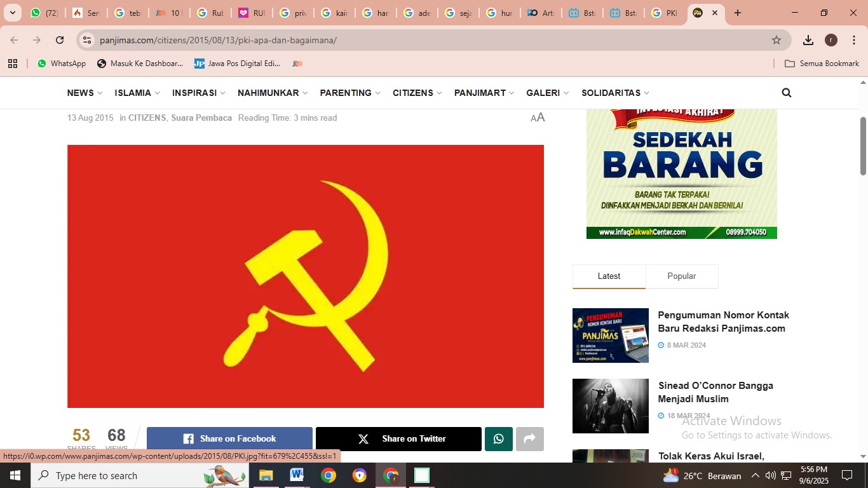Screen dimensions: 868x488
Task: Open Pengumuman Nomor Kontak Baru article title
Action: click(x=723, y=322)
